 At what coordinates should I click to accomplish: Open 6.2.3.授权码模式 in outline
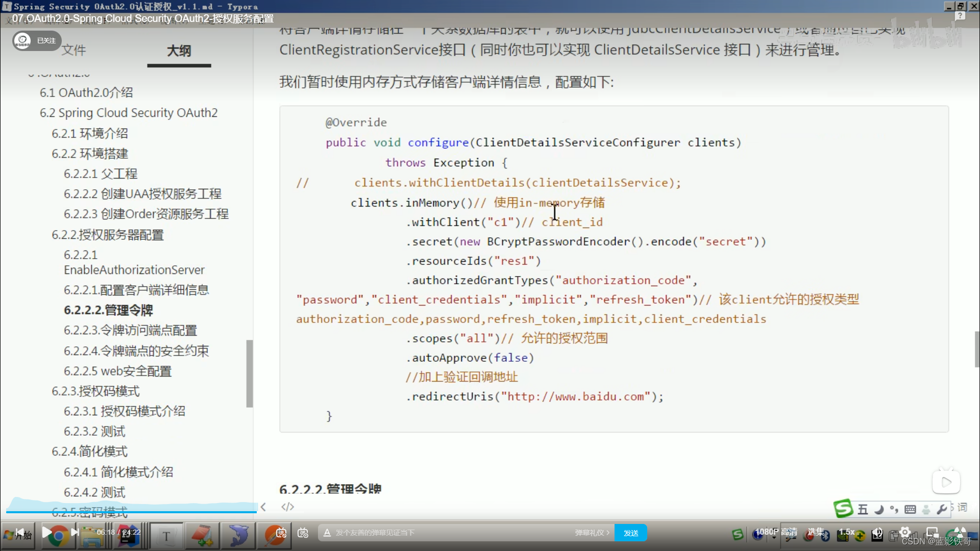pyautogui.click(x=95, y=391)
